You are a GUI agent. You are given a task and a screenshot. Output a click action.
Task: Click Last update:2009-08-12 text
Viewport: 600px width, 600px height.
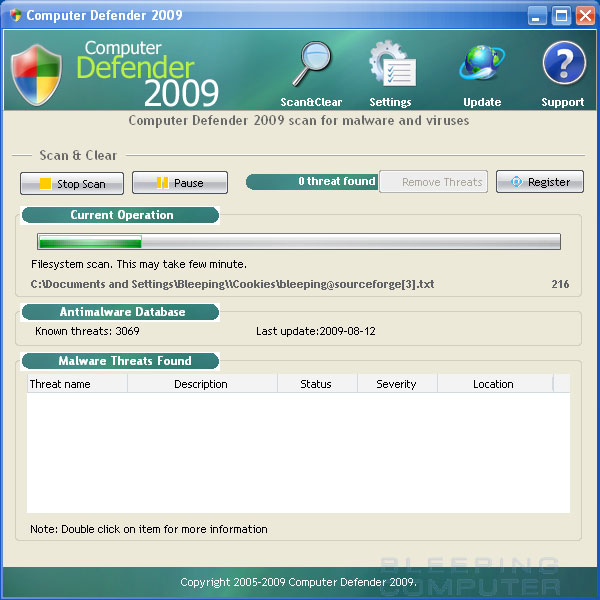(x=316, y=331)
